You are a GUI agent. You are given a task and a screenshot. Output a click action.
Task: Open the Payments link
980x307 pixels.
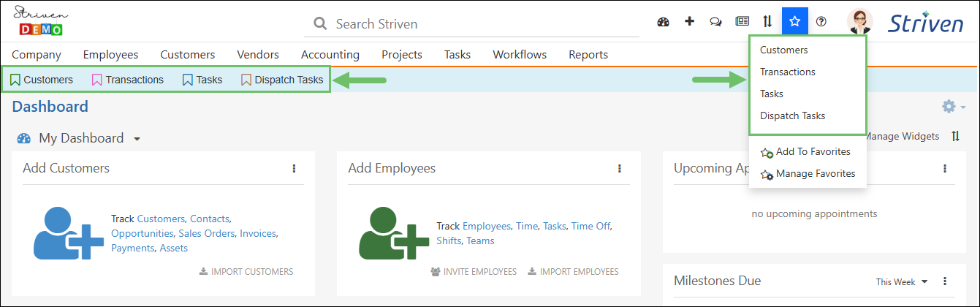132,248
